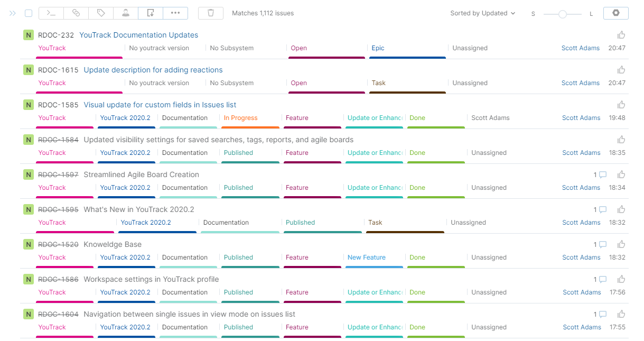This screenshot has height=341, width=644.
Task: Click the assignee person icon in toolbar
Action: point(126,13)
